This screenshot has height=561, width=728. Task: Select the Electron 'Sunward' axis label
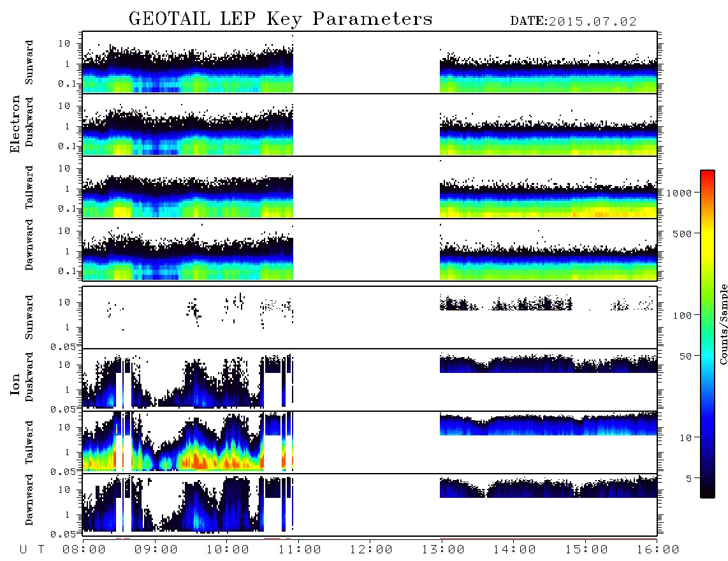click(x=29, y=62)
